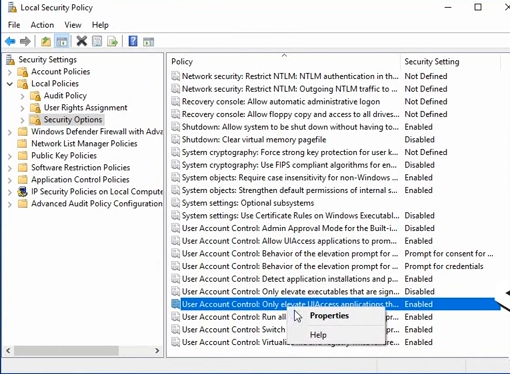Sort by the Policy column header
This screenshot has width=510, height=374.
tap(284, 62)
